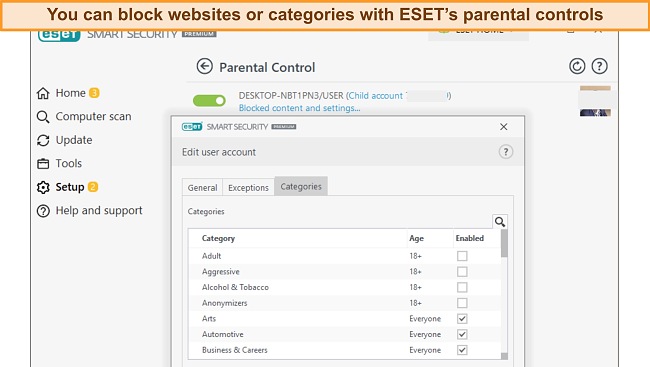Image resolution: width=650 pixels, height=367 pixels.
Task: Click scrollbar down arrow in categories list
Action: (x=504, y=356)
